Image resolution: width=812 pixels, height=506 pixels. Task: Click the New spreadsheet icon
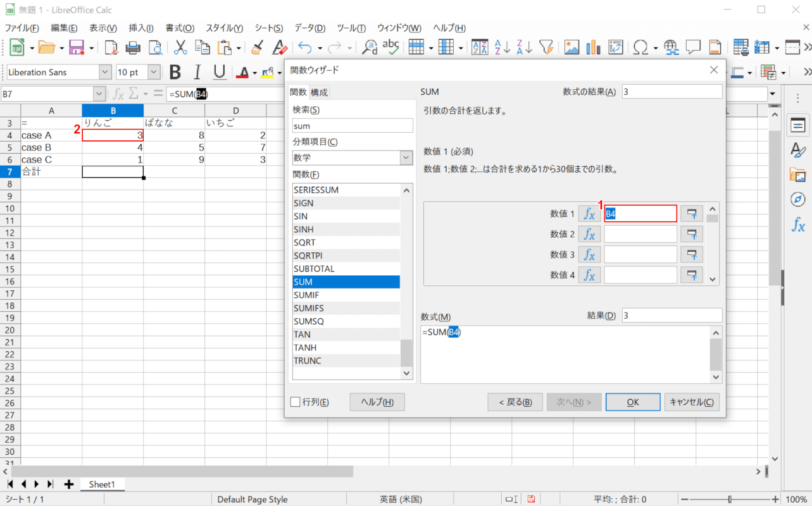click(17, 47)
